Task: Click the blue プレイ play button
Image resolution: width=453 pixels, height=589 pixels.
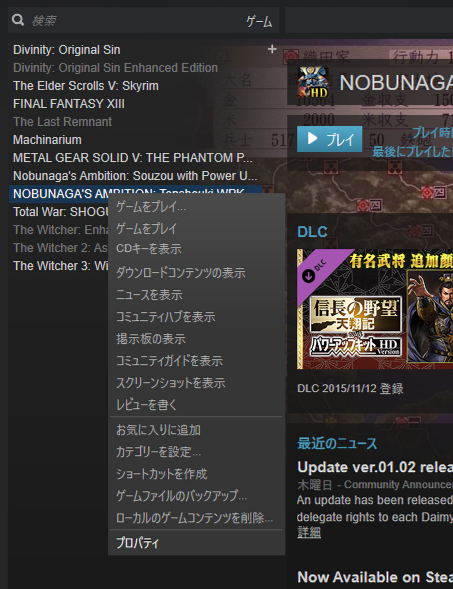Action: point(329,139)
